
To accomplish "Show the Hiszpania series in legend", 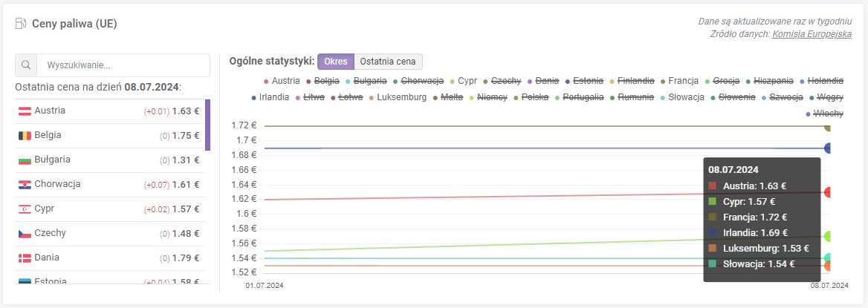I will coord(768,81).
